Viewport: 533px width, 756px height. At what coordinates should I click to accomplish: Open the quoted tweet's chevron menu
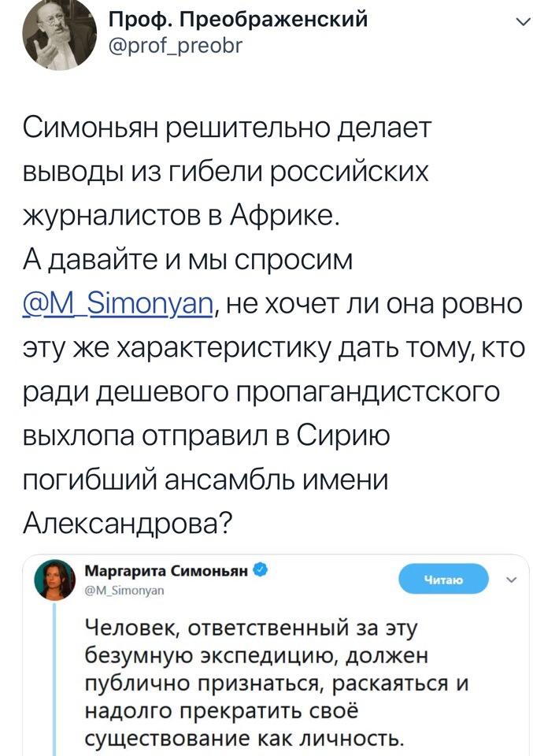(509, 582)
